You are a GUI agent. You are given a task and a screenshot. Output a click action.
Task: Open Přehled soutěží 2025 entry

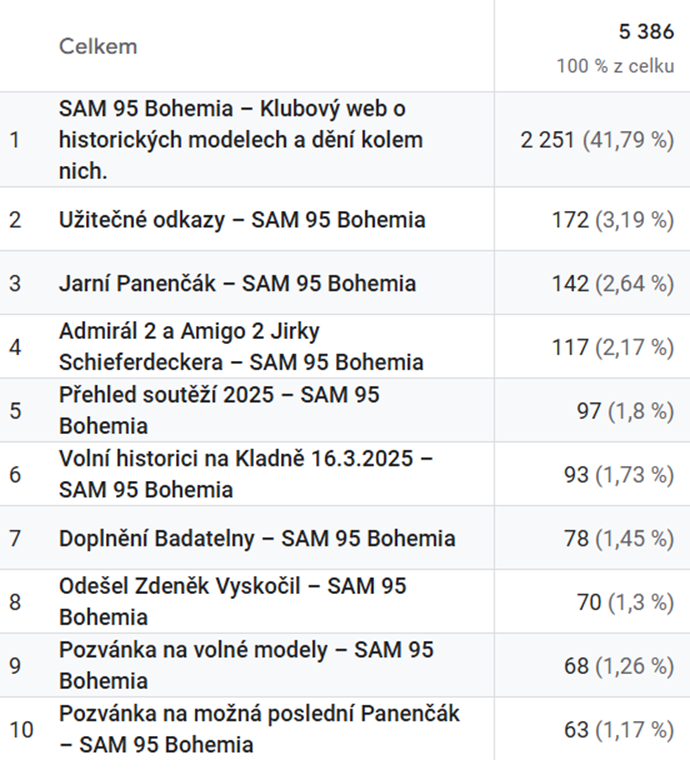point(219,410)
